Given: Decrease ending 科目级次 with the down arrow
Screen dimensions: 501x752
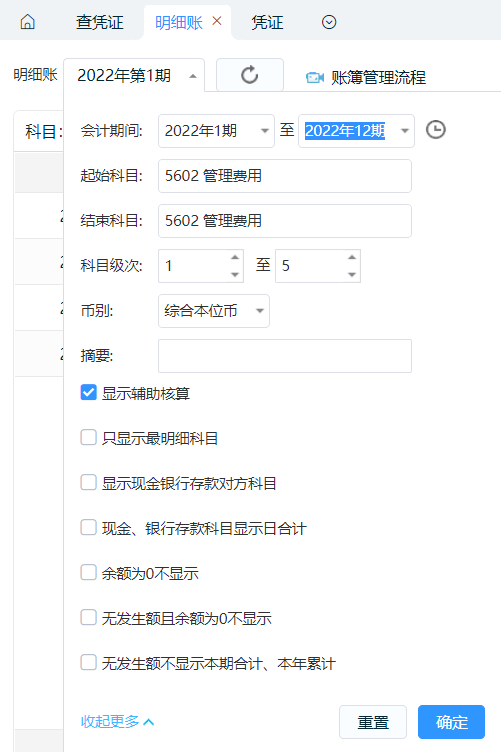Looking at the screenshot, I should pos(352,275).
